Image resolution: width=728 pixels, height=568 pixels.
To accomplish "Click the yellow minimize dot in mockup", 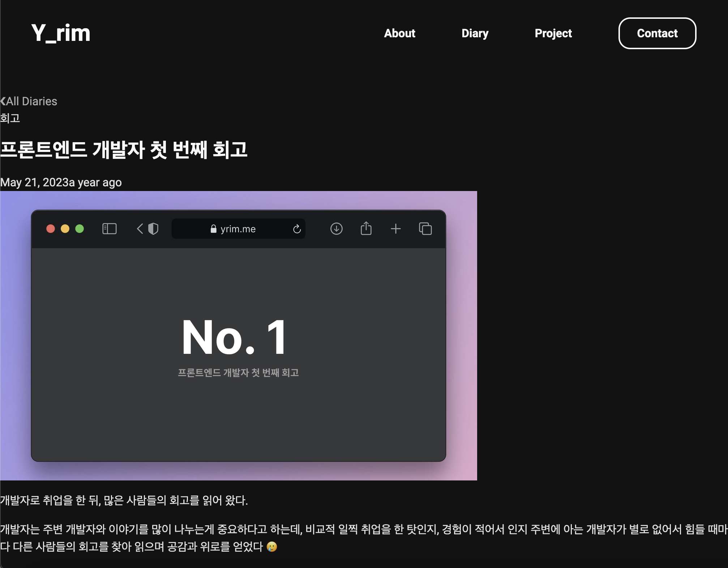I will [65, 229].
